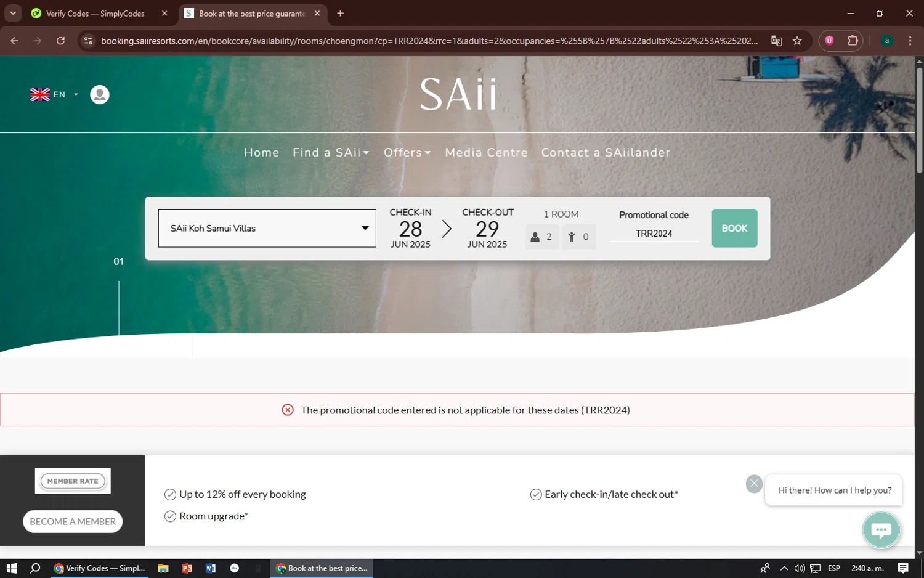Expand the Offers menu
Image resolution: width=924 pixels, height=578 pixels.
pos(407,152)
